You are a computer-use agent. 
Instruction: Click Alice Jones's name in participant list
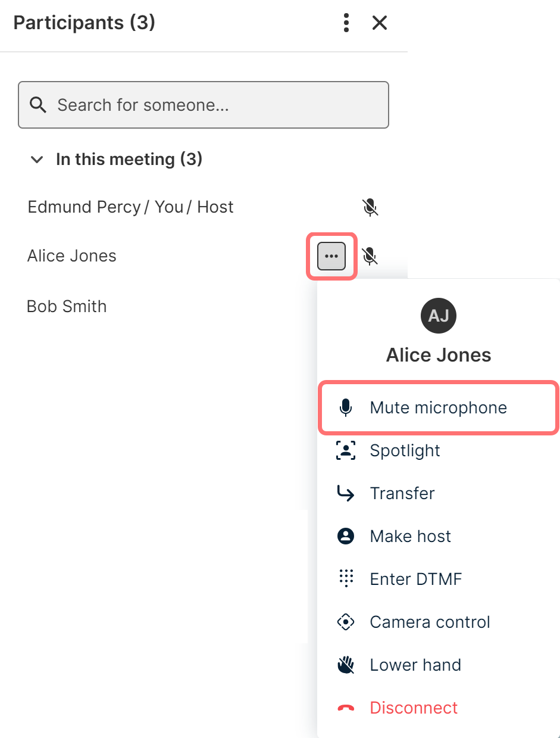click(x=72, y=256)
